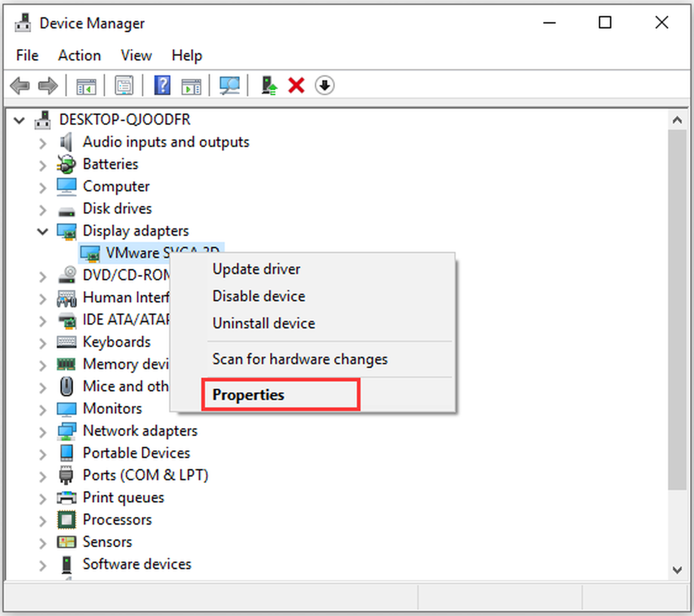Image resolution: width=694 pixels, height=616 pixels.
Task: Select the Monitors tree item
Action: click(112, 409)
